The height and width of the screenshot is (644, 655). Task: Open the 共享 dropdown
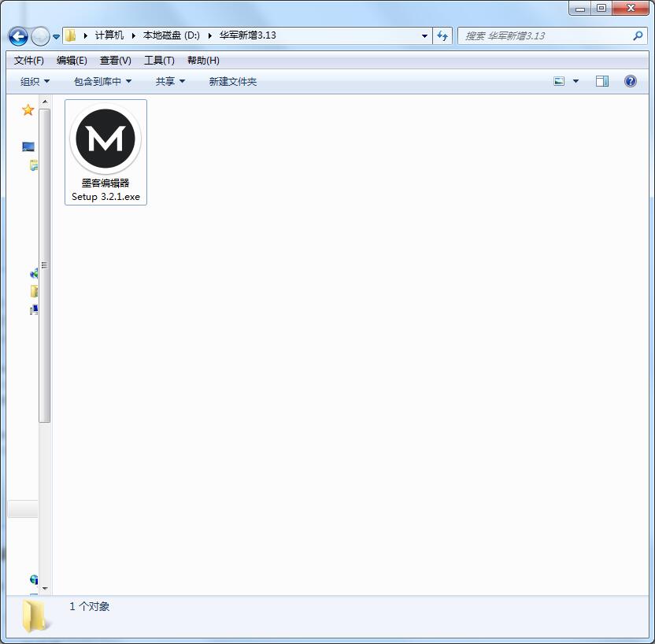click(x=170, y=81)
